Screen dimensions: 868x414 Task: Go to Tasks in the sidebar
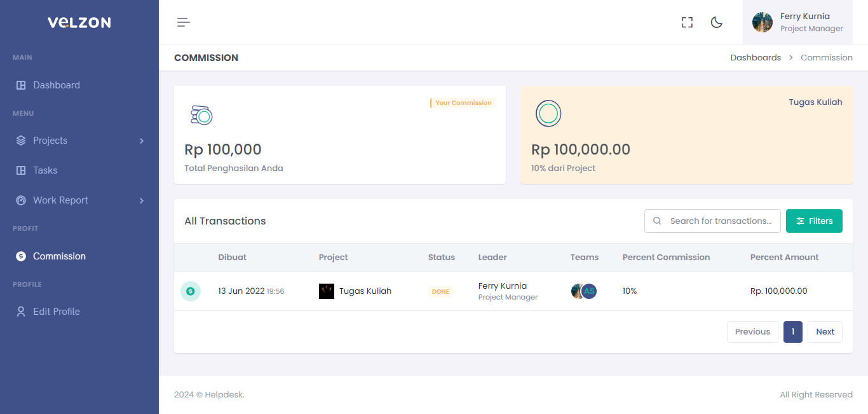coord(45,170)
